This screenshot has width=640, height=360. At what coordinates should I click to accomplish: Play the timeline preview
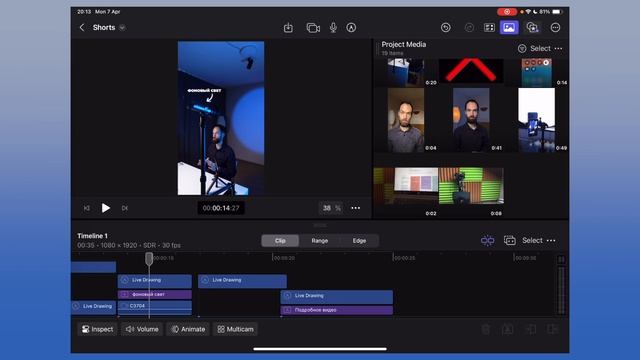(x=106, y=208)
